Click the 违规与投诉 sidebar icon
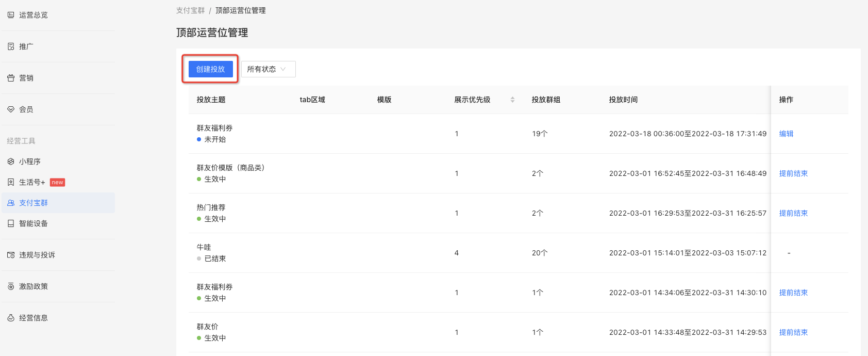 tap(11, 255)
